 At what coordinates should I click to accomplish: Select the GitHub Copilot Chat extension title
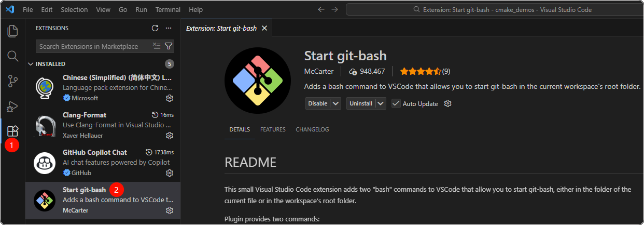pyautogui.click(x=95, y=152)
